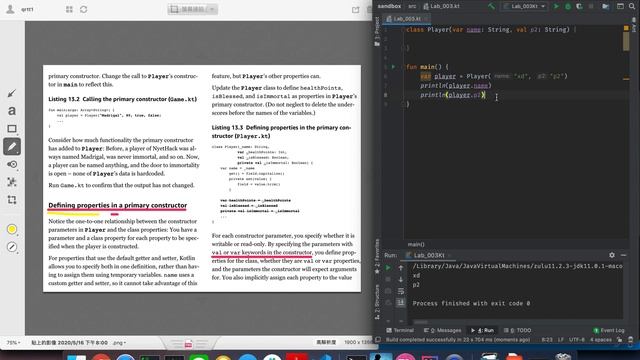Run the program with green play button
The width and height of the screenshot is (640, 360).
[x=556, y=6]
